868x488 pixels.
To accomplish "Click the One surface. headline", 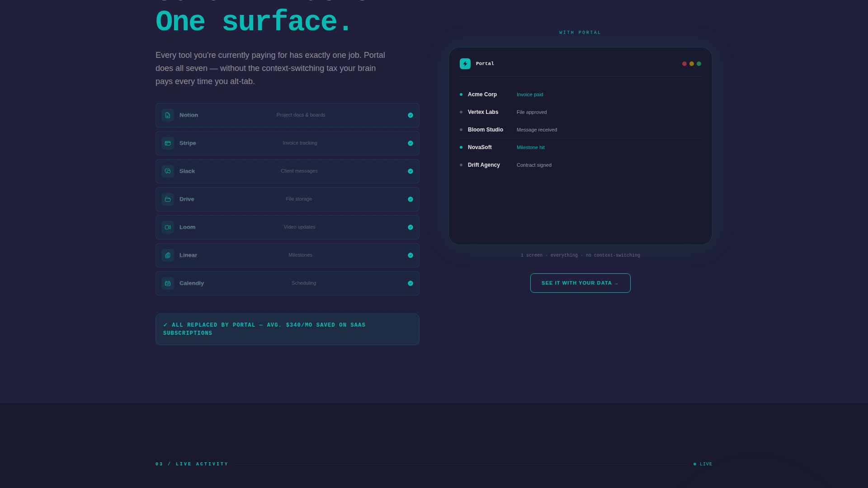I will coord(253,22).
